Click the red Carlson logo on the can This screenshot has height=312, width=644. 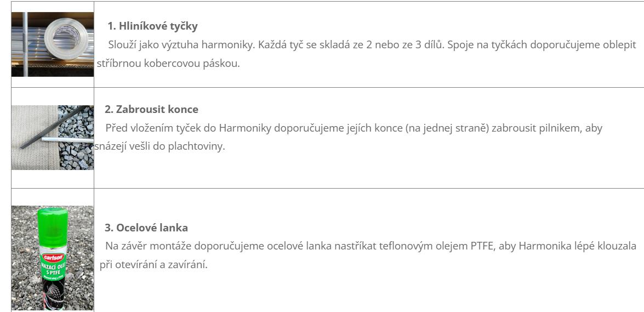[51, 258]
